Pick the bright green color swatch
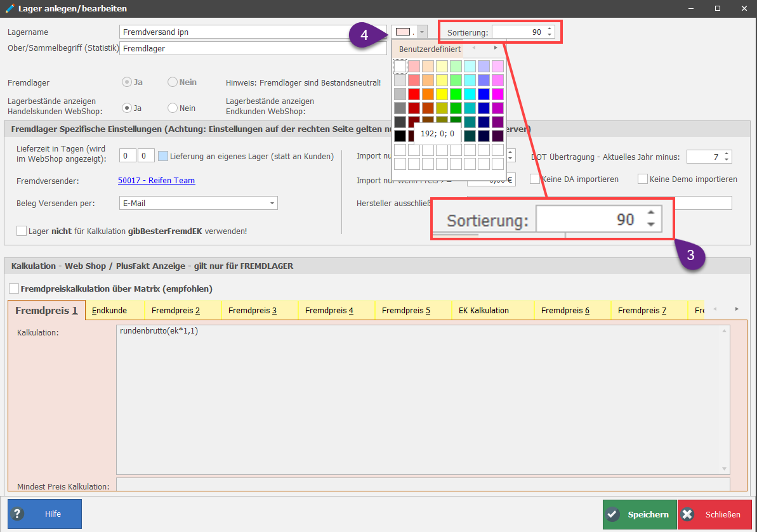Image resolution: width=757 pixels, height=532 pixels. pos(456,94)
